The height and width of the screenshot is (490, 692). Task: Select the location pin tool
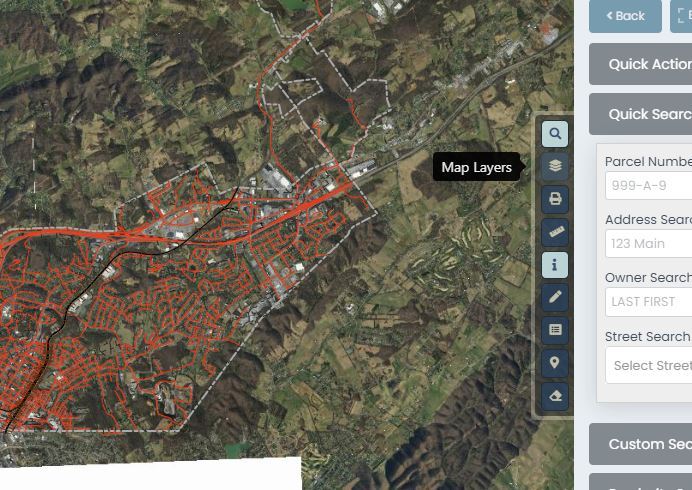[555, 363]
